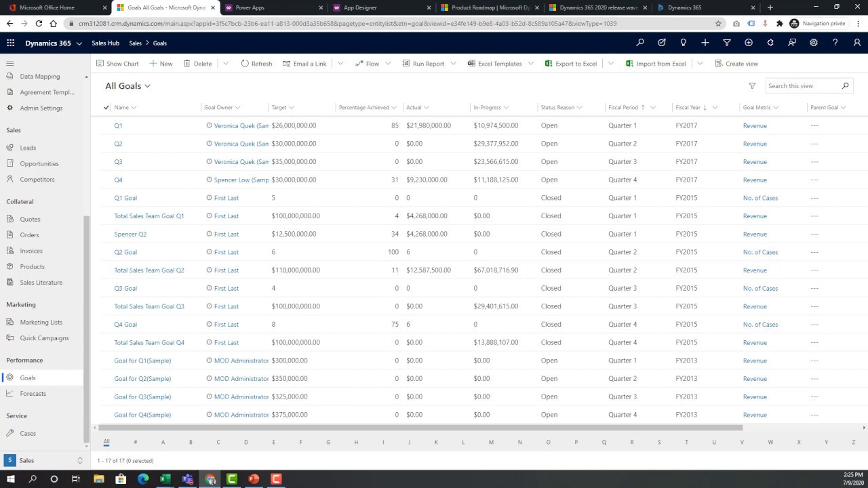Screen dimensions: 868x488
Task: Open Goal for Q3(Sample) record
Action: tap(142, 396)
